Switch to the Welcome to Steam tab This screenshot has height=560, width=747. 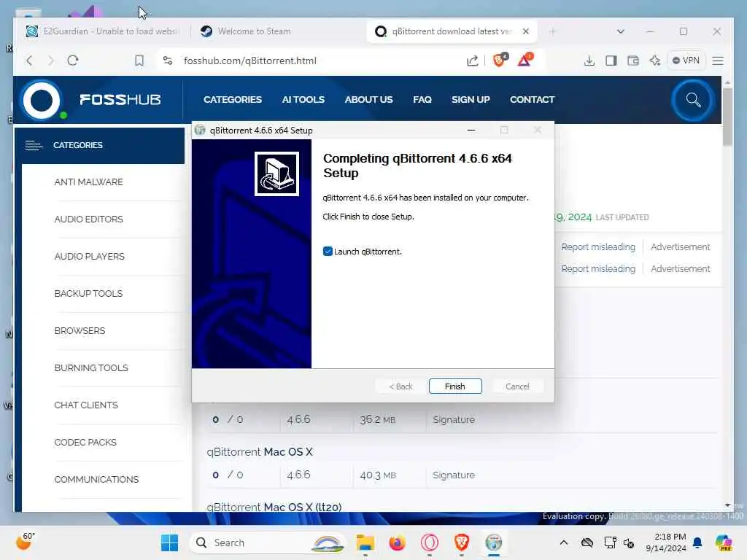point(254,31)
